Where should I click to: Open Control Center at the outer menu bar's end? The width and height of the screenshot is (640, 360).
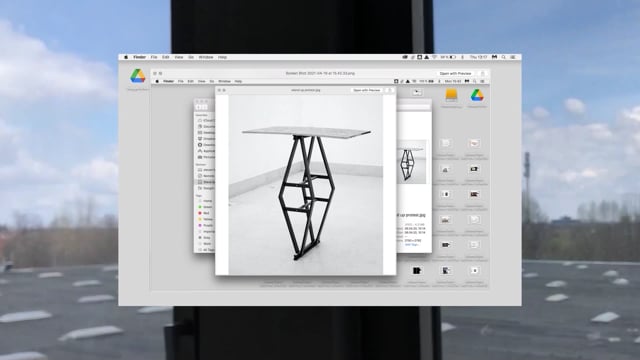point(513,57)
